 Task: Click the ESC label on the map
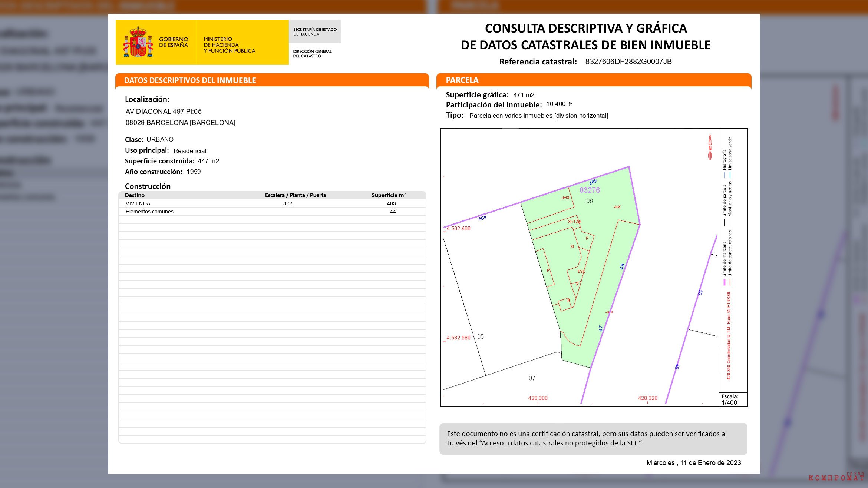(x=581, y=271)
